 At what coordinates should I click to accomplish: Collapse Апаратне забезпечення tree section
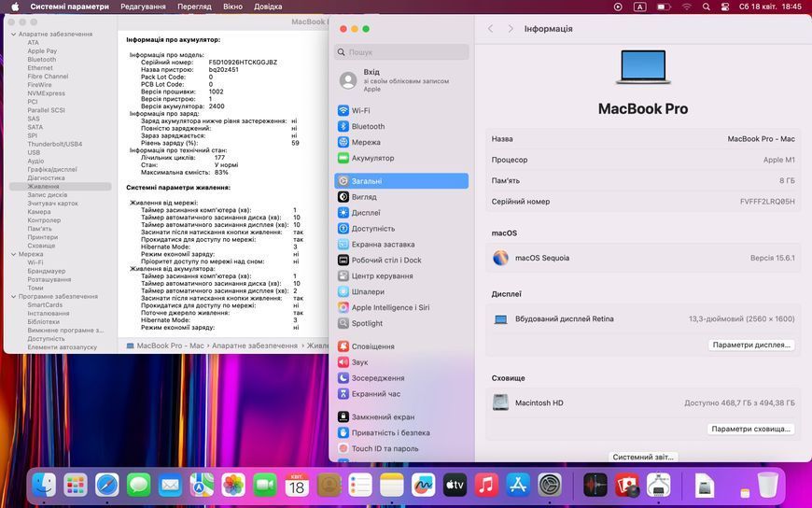point(13,35)
